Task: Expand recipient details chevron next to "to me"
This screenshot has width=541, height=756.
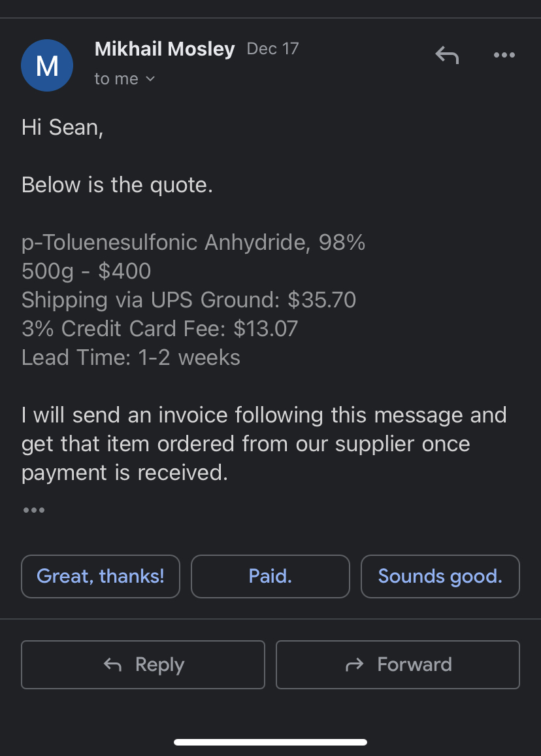Action: tap(151, 79)
